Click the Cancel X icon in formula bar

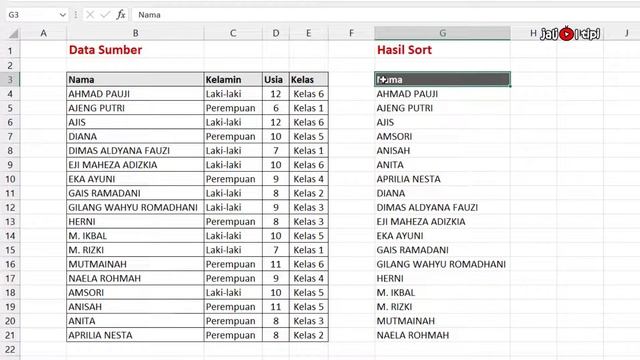[90, 15]
